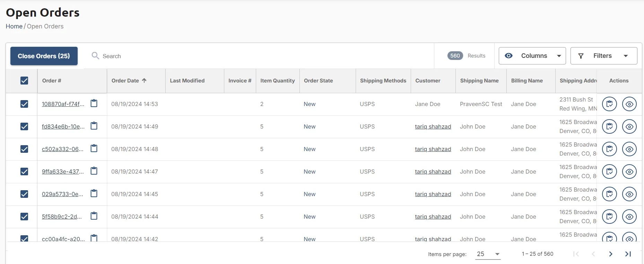Click close-order action icon for order 5f58b9c2-2d
This screenshot has width=644, height=264.
(609, 217)
